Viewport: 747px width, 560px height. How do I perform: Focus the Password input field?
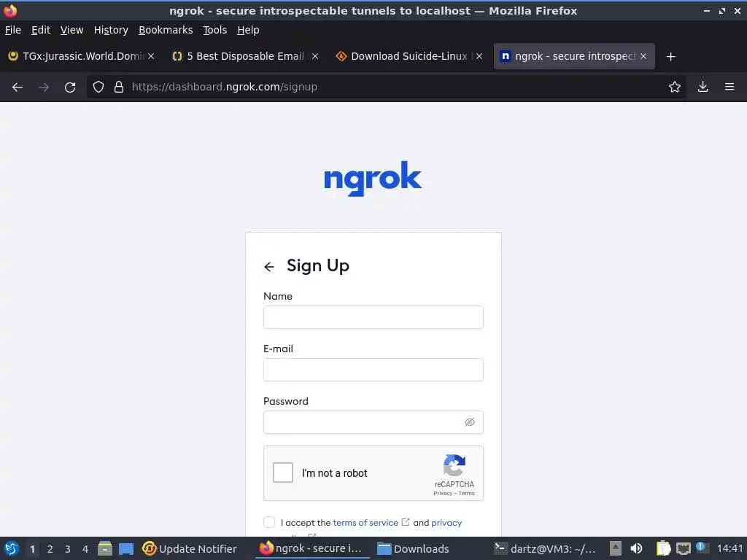[373, 422]
